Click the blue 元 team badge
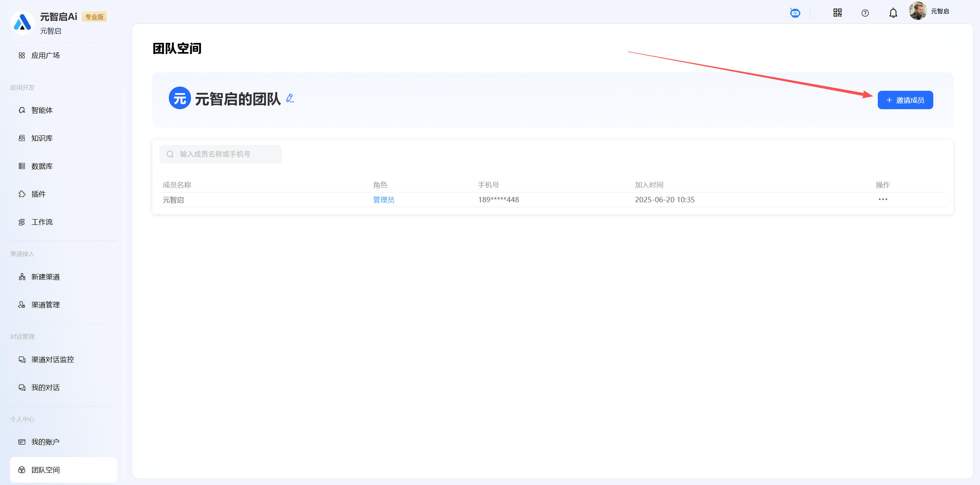The height and width of the screenshot is (485, 980). (180, 98)
